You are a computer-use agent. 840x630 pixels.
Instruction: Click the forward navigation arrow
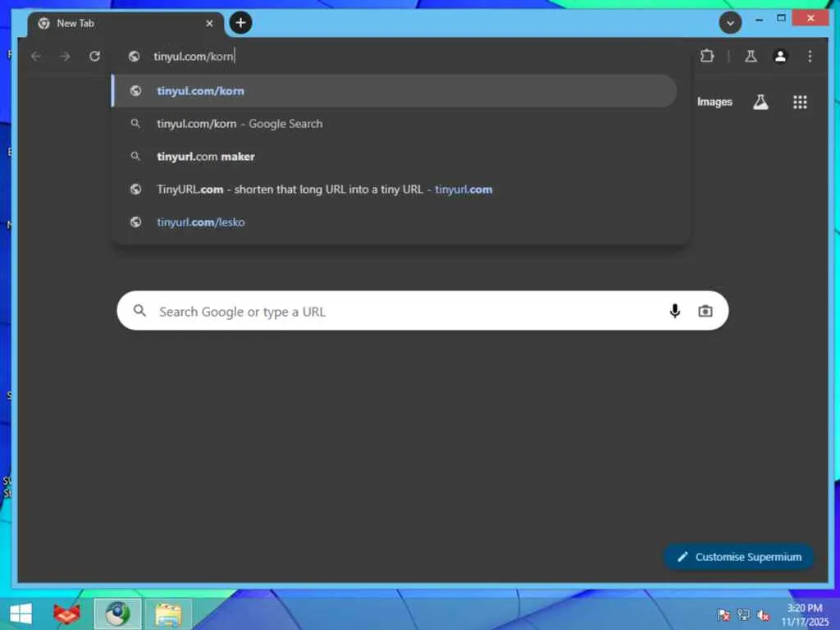[x=65, y=57]
